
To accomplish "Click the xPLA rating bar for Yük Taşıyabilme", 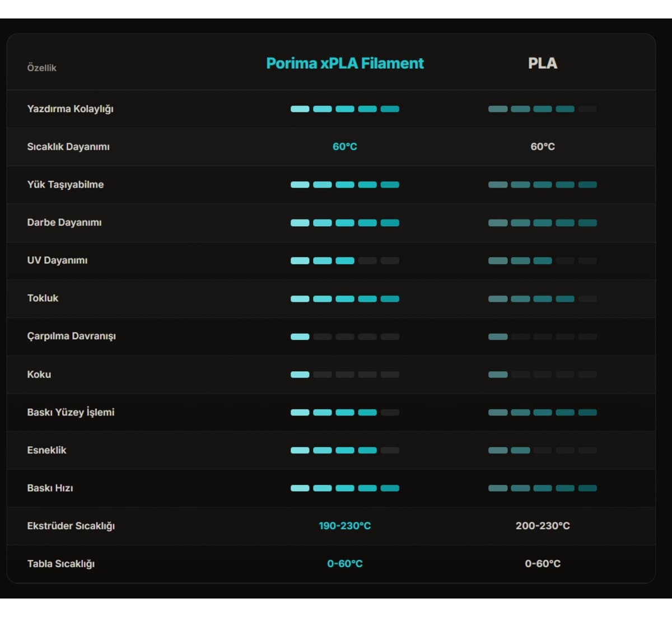I will coord(345,185).
